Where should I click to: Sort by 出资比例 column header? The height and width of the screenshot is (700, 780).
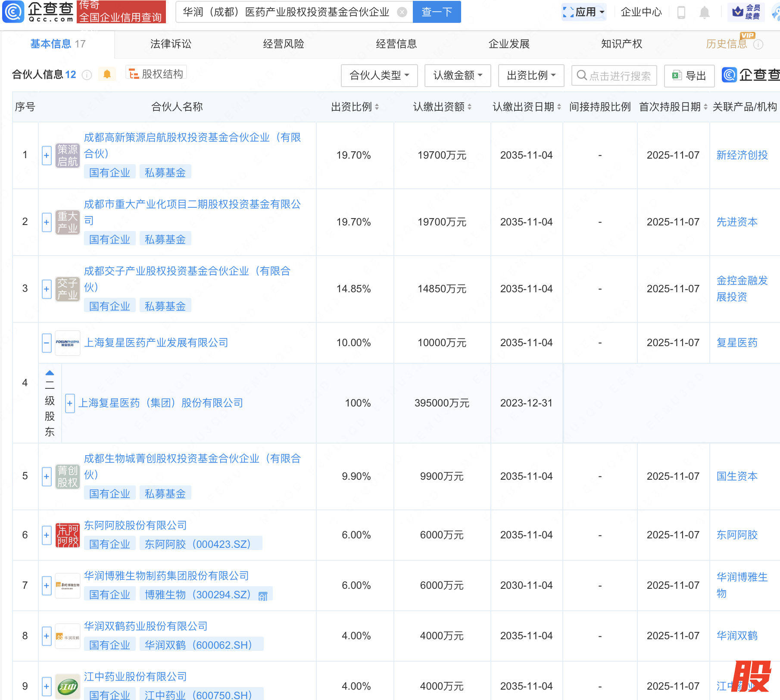pos(355,107)
